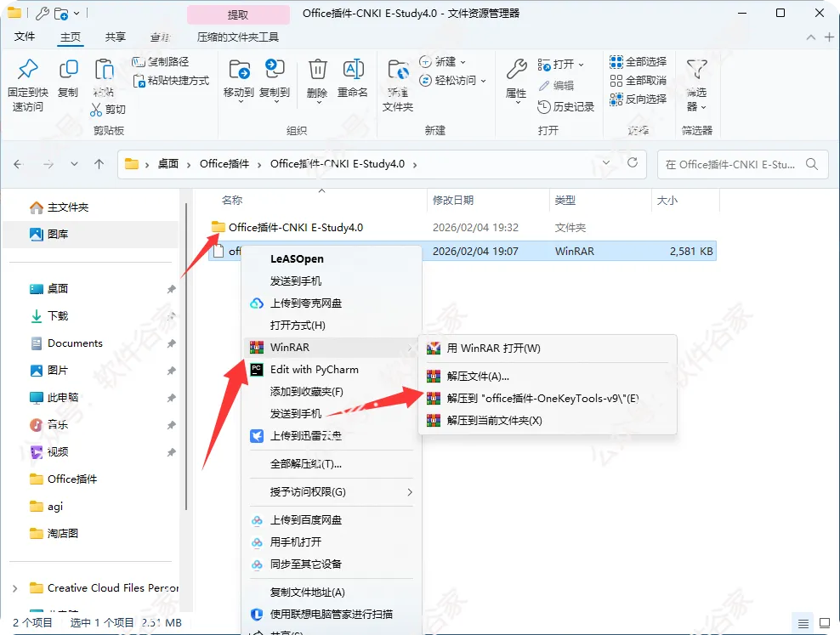Click 桌面 in the address breadcrumb
Screen dimensions: 840x635
[167, 164]
